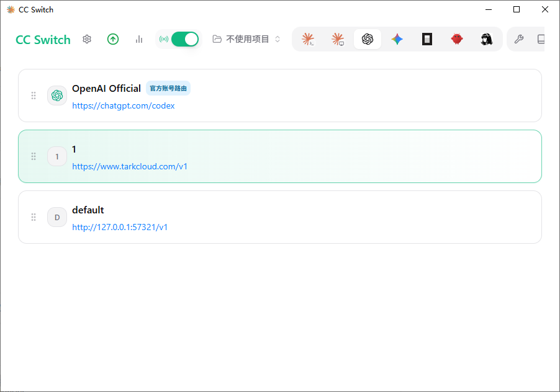Select the black-haired figure app icon
The image size is (560, 392).
click(487, 39)
